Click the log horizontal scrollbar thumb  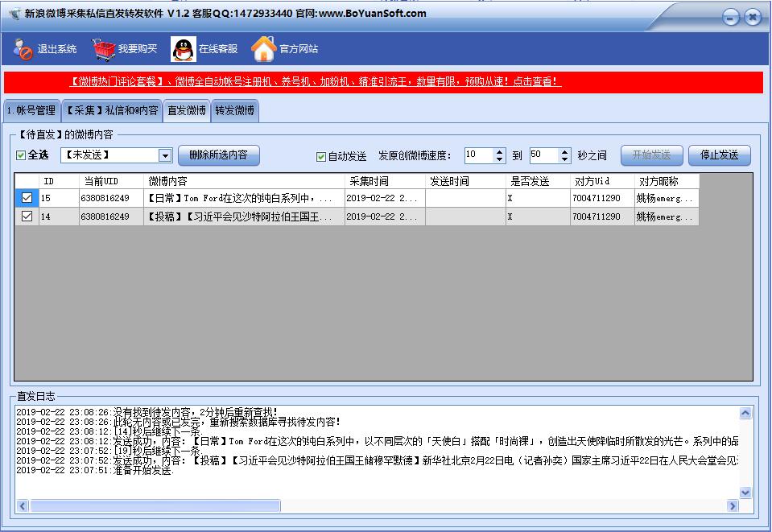(155, 506)
